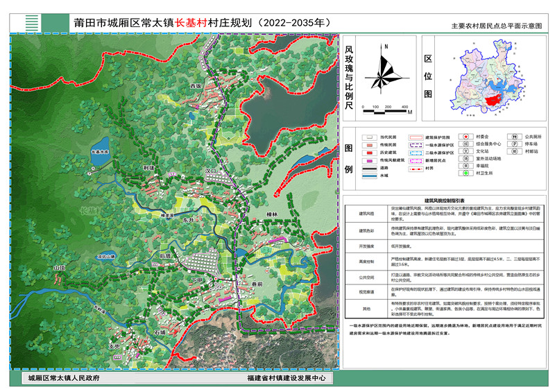Select the 综合服务中心 legend icon
The image size is (555, 392).
[466, 144]
